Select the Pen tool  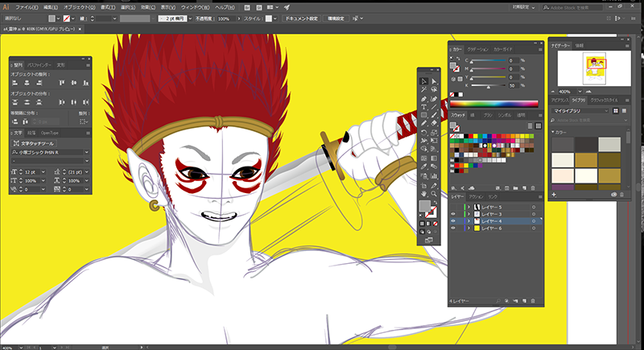(424, 99)
